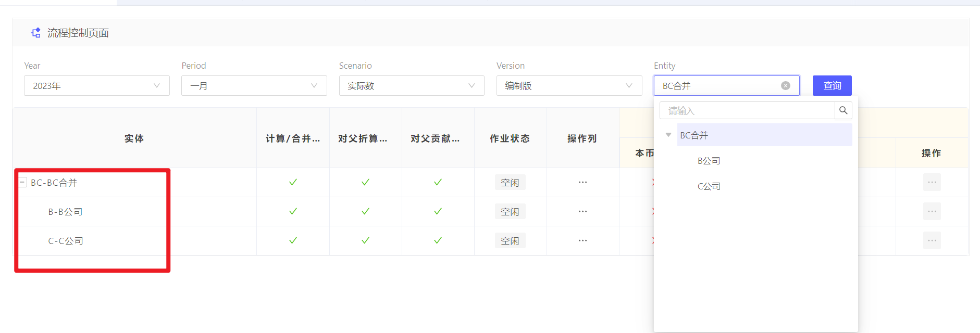Open the Version dropdown showing 编制版
The height and width of the screenshot is (333, 980).
pyautogui.click(x=569, y=86)
